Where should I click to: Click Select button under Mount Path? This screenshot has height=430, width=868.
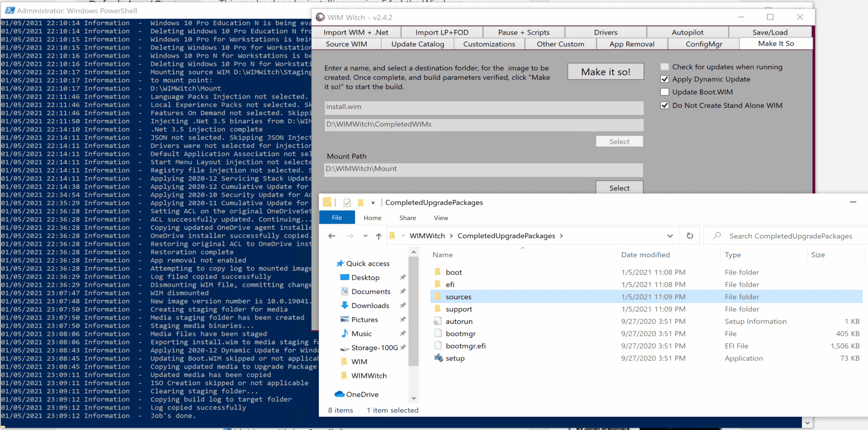(619, 188)
